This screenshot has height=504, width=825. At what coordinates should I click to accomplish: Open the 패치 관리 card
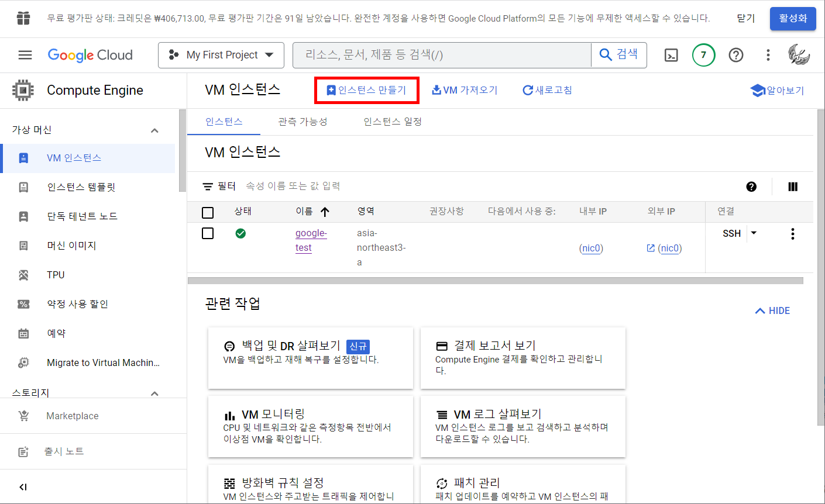[523, 485]
